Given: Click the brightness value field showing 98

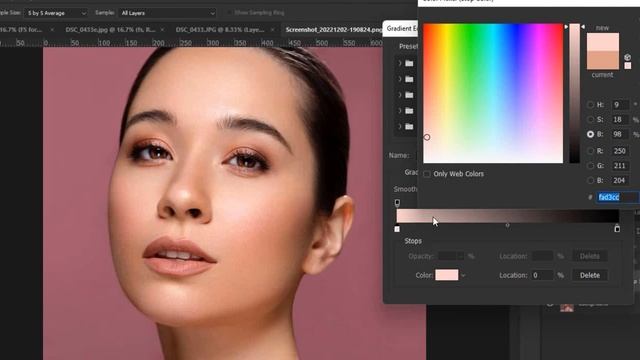Looking at the screenshot, I should [620, 134].
